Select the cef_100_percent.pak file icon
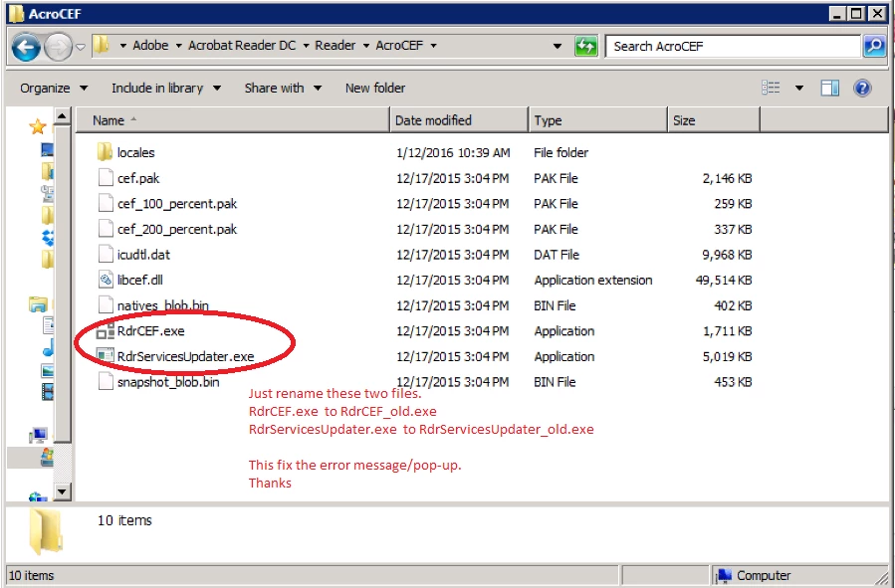Image resolution: width=895 pixels, height=588 pixels. point(106,204)
